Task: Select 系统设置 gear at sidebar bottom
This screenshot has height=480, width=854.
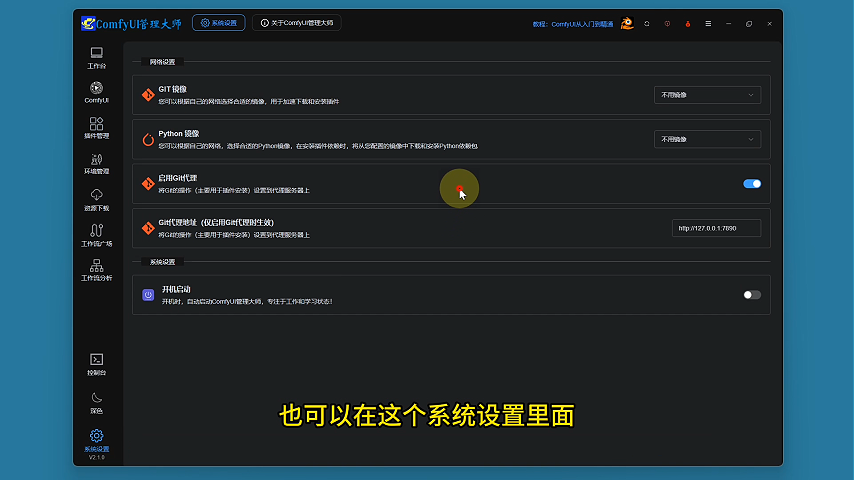Action: click(x=96, y=440)
